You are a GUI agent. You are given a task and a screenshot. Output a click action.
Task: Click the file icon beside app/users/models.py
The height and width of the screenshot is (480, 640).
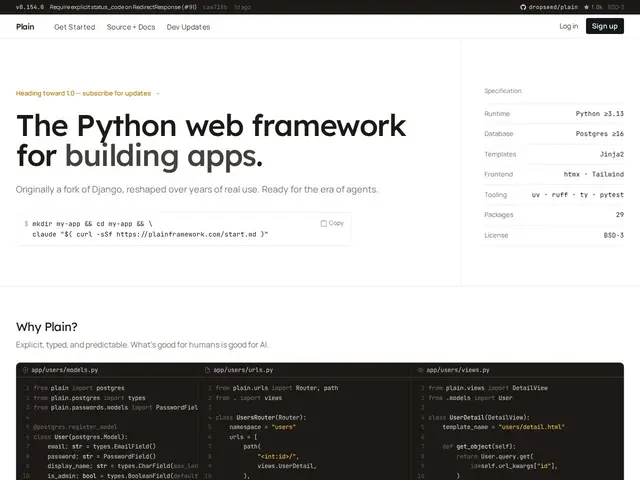pyautogui.click(x=25, y=370)
